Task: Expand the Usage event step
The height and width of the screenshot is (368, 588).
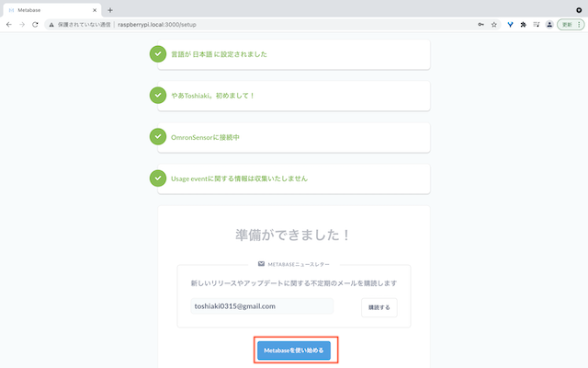Action: click(x=294, y=178)
